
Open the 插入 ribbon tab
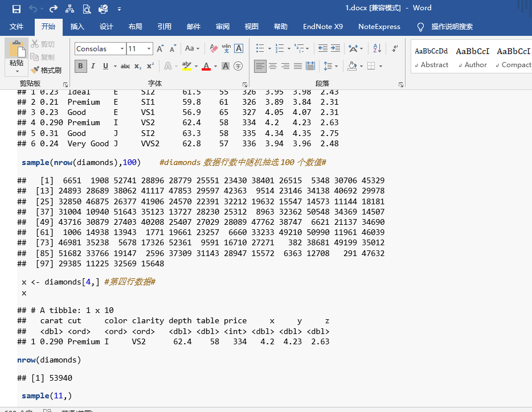click(x=77, y=26)
